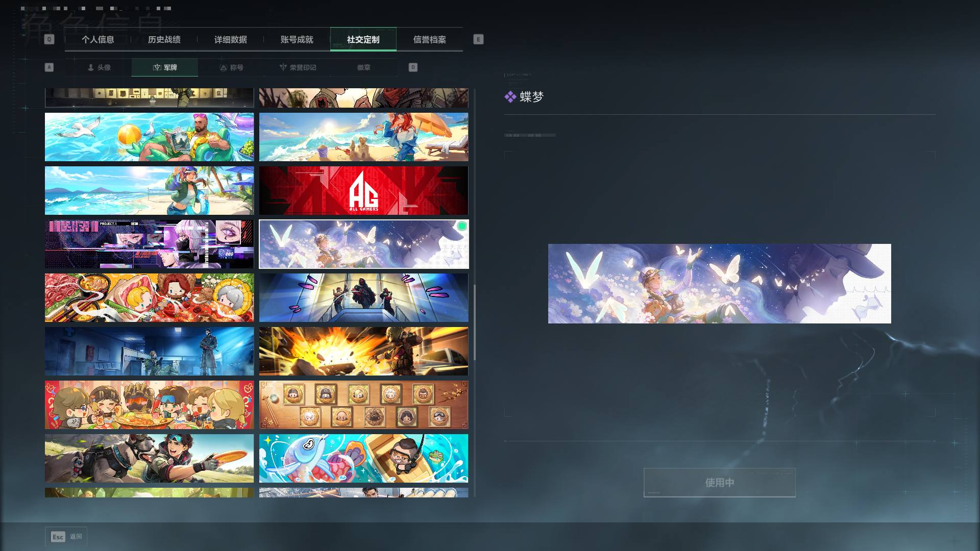Viewport: 980px width, 551px height.
Task: Select the hotpot food chibi banner
Action: click(x=149, y=298)
